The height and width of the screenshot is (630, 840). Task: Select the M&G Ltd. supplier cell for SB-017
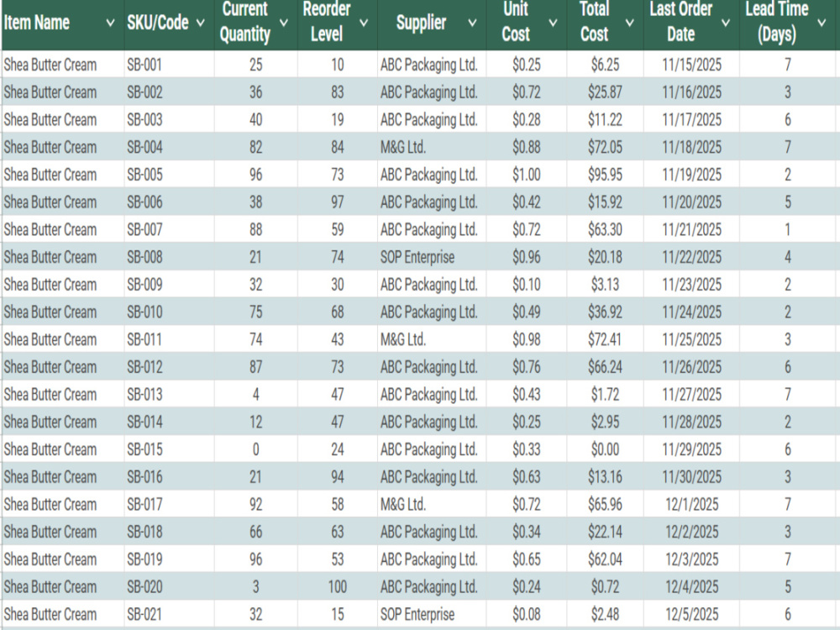432,505
